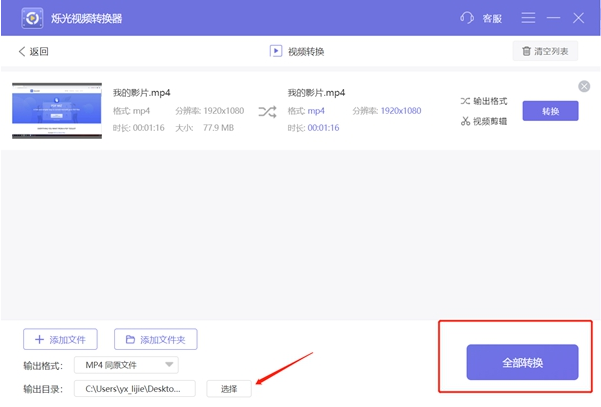
Task: Add a file with 添加文件
Action: (x=60, y=339)
